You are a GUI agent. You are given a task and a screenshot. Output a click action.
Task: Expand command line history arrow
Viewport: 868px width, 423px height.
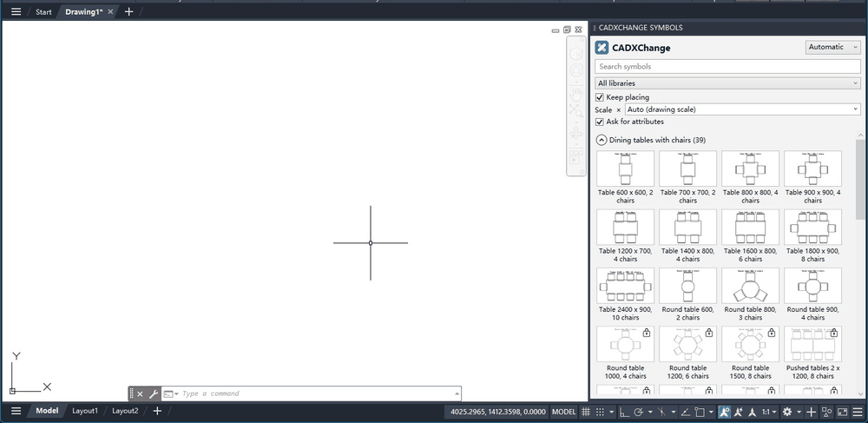click(457, 393)
